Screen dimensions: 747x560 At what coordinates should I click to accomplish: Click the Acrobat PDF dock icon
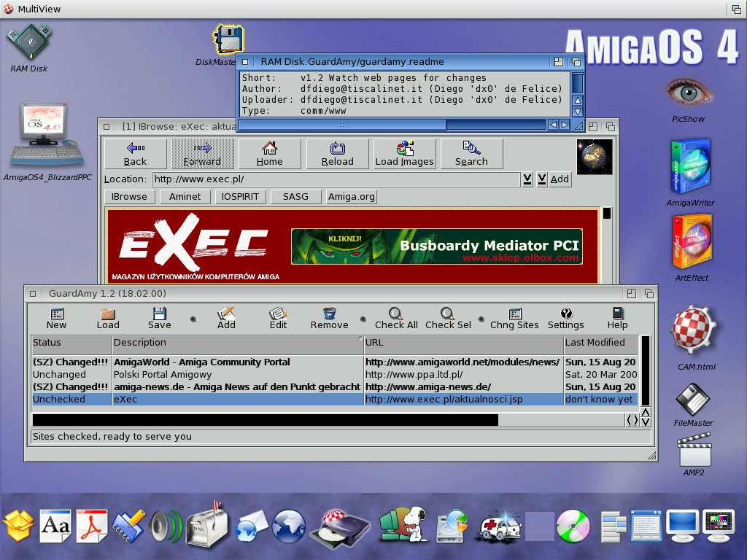[92, 525]
